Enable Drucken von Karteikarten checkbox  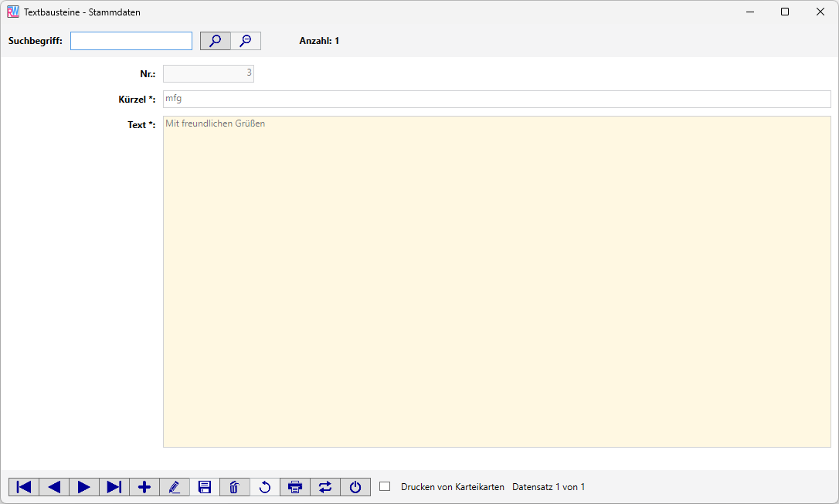tap(385, 486)
